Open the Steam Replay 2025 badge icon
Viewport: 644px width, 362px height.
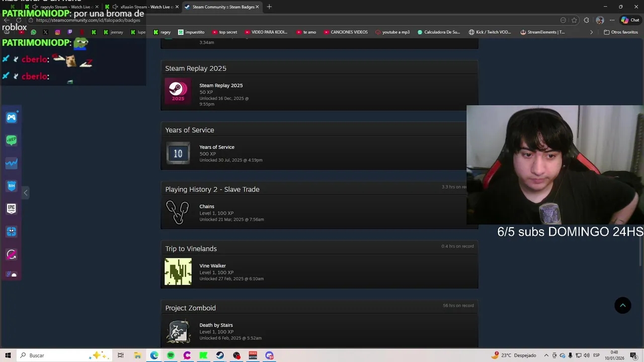[x=178, y=91]
